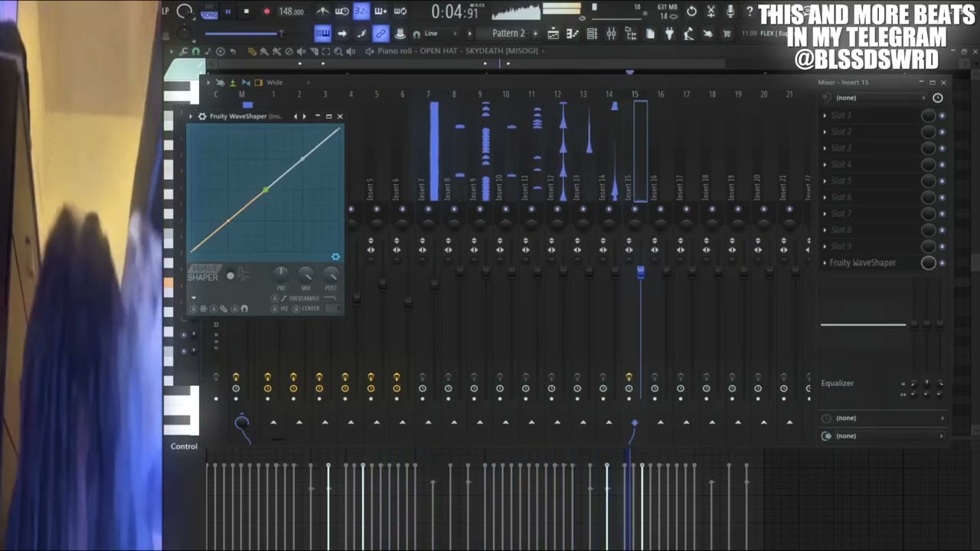This screenshot has width=980, height=551.
Task: Toggle the Fruity WaveShaper slot enable LED
Action: (942, 262)
